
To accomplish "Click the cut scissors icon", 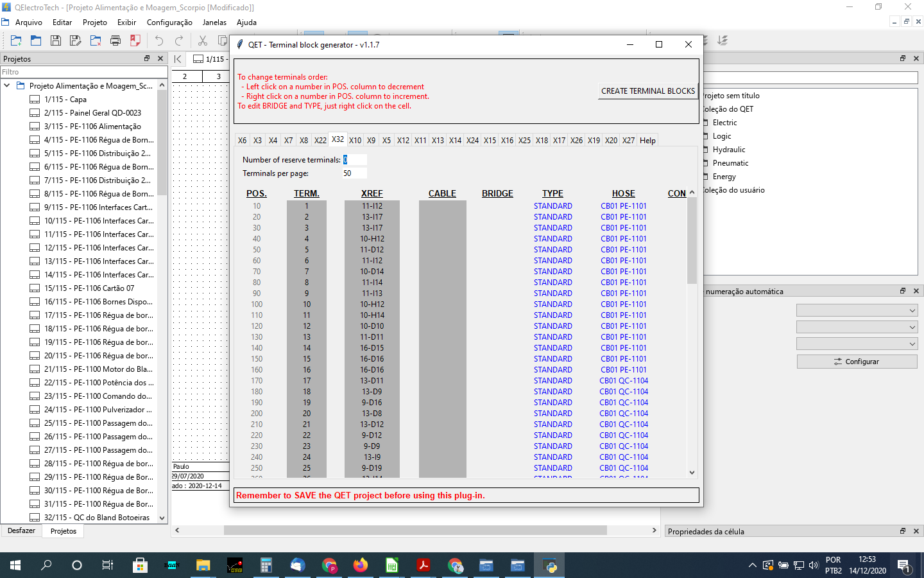I will (x=202, y=40).
